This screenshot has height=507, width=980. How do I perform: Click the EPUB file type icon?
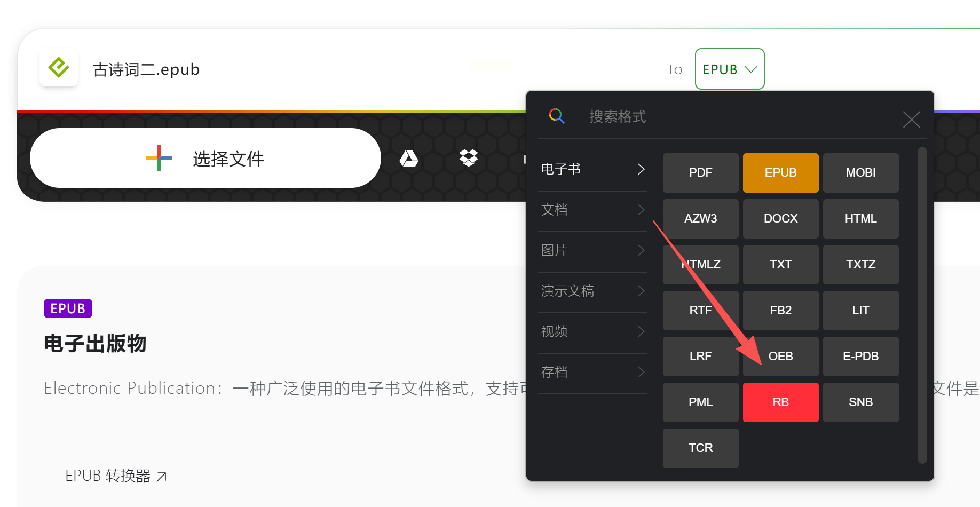pyautogui.click(x=59, y=68)
